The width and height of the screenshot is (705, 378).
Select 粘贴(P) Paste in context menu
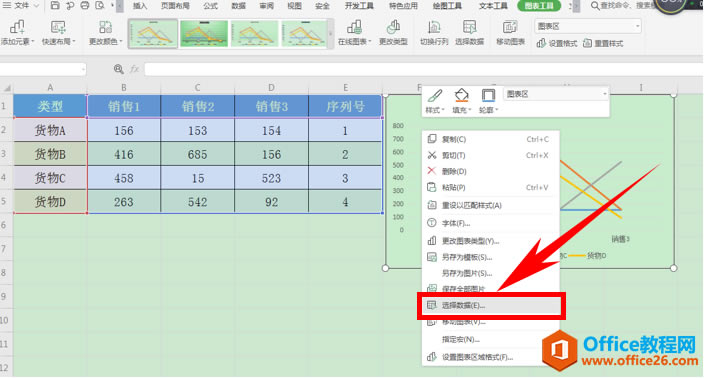(491, 187)
